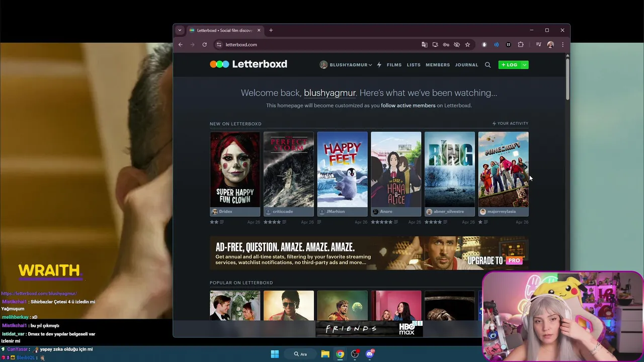The width and height of the screenshot is (644, 362).
Task: Click the Upgrade to PRO banner
Action: [369, 253]
